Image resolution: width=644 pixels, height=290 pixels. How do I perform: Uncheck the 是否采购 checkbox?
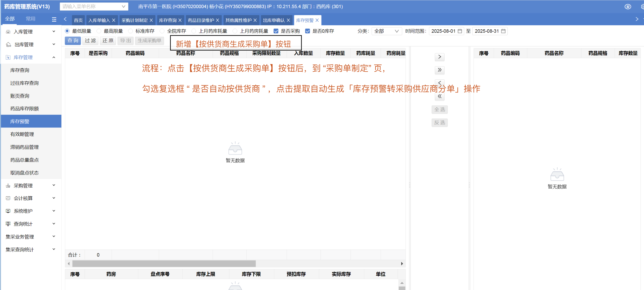pyautogui.click(x=276, y=31)
